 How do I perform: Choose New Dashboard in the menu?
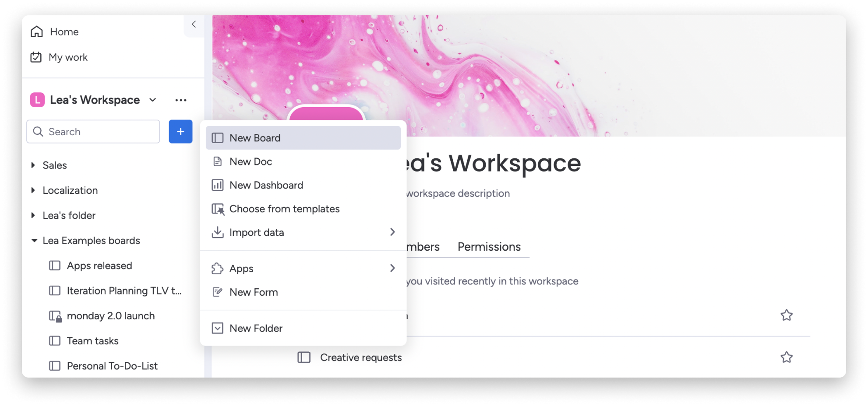303,185
